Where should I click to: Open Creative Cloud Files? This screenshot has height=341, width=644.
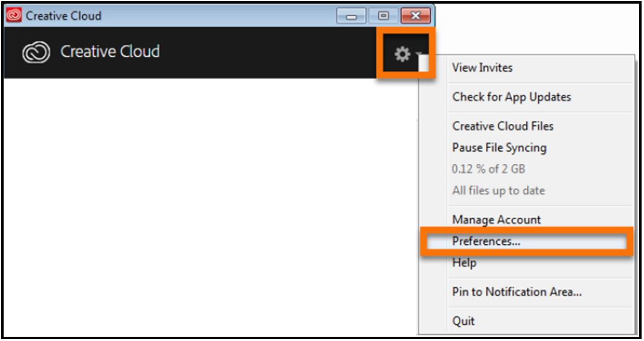click(x=503, y=126)
